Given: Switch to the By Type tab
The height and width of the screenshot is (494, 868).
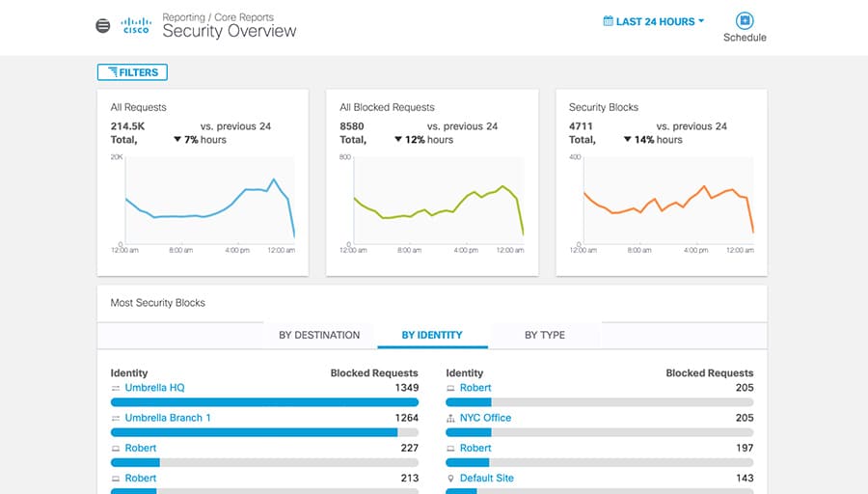Looking at the screenshot, I should click(545, 335).
